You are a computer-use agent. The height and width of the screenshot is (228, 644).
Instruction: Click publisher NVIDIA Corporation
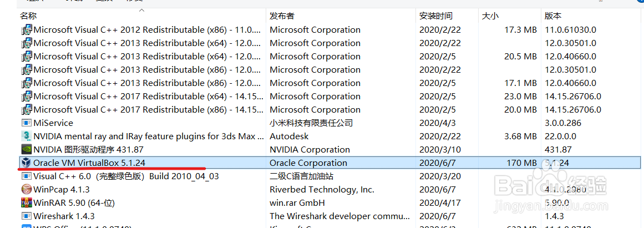coord(310,150)
